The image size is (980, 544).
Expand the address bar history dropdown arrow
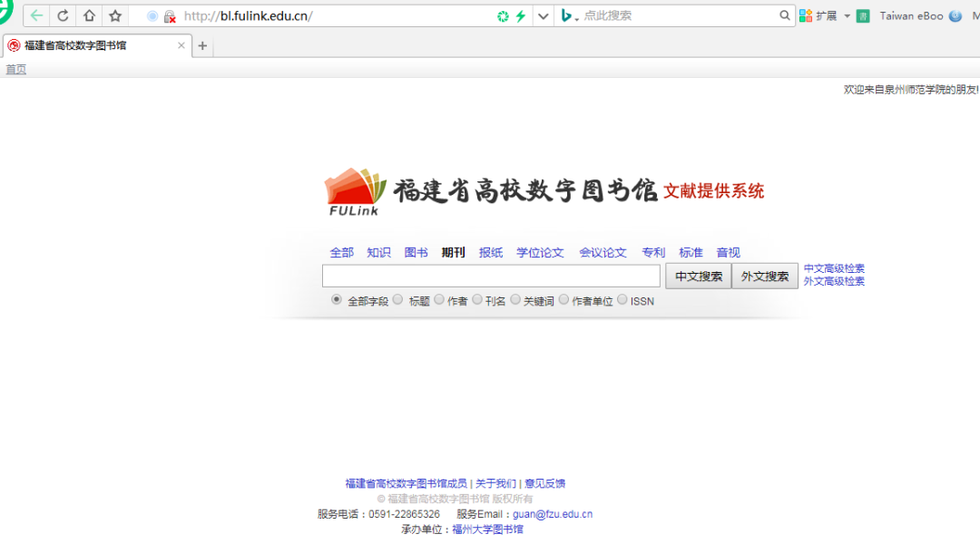coord(543,16)
